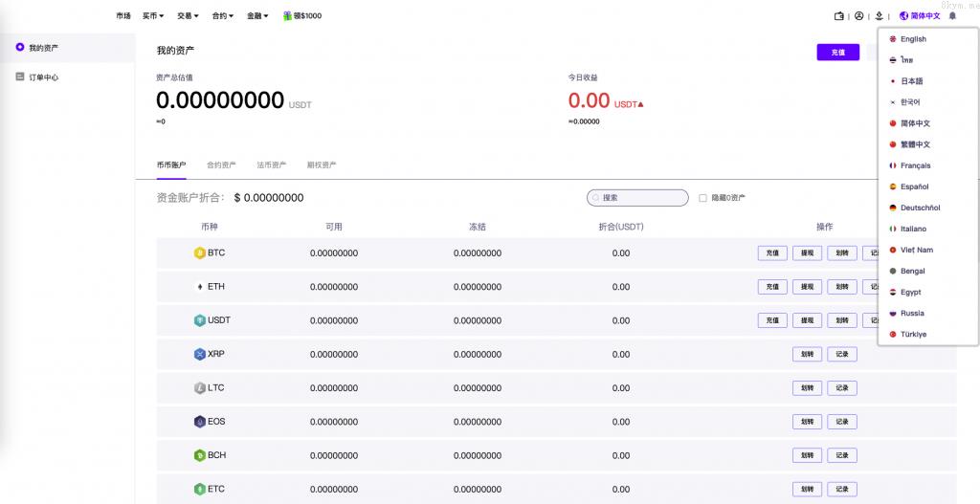Select English from the language list

[913, 39]
